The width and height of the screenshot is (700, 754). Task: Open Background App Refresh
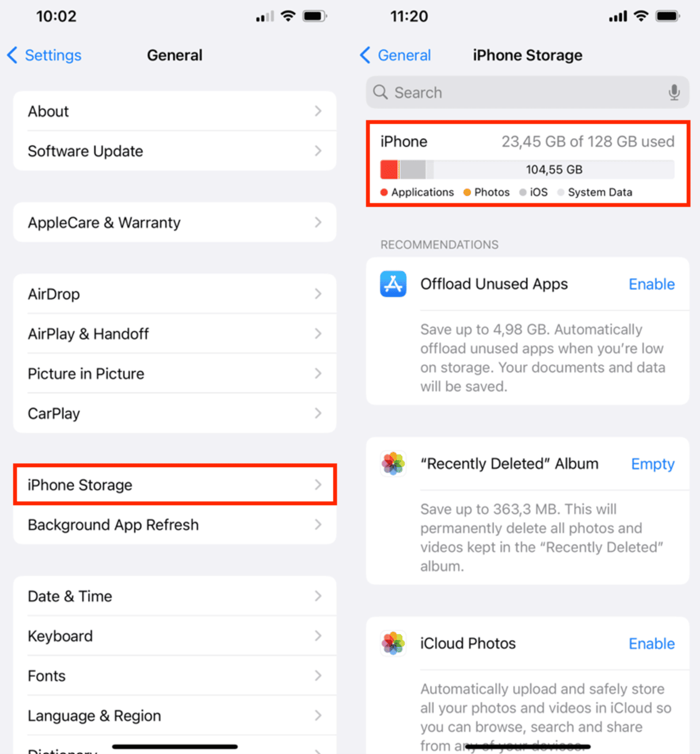pyautogui.click(x=175, y=525)
